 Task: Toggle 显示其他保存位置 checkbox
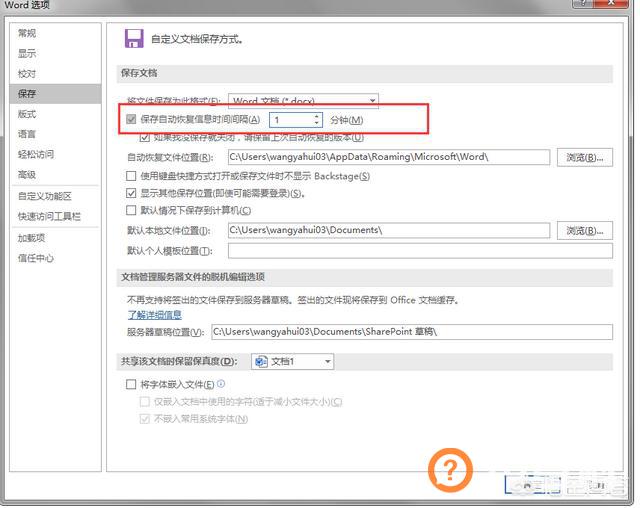click(x=131, y=193)
